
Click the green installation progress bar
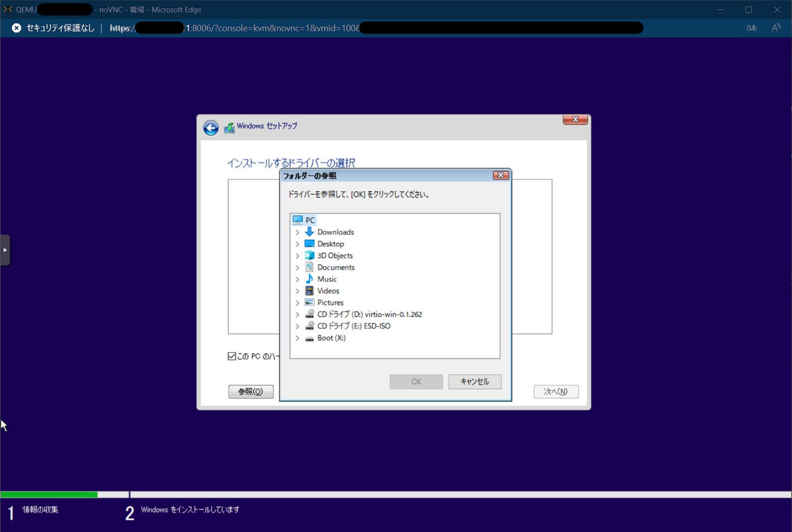coord(49,494)
